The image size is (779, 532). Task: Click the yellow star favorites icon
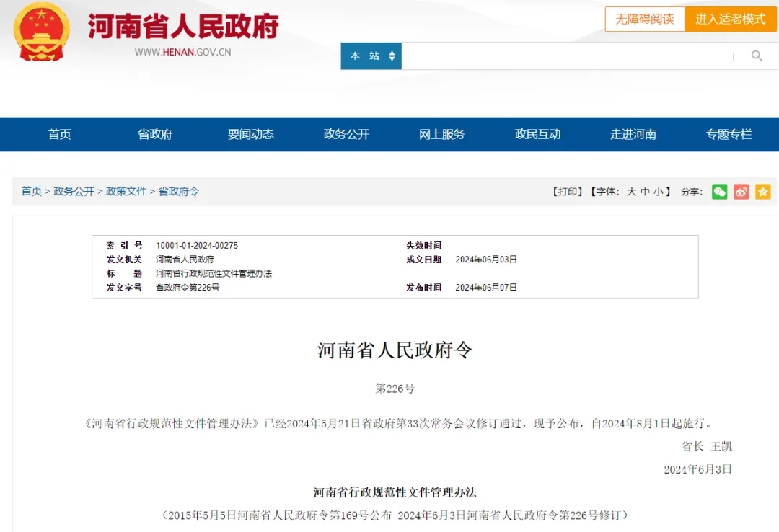[762, 192]
